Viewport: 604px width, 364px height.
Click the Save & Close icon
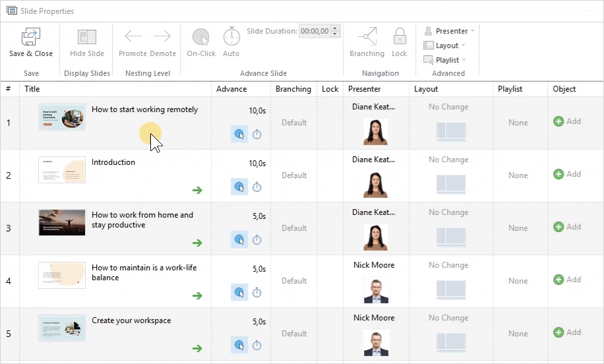point(31,37)
